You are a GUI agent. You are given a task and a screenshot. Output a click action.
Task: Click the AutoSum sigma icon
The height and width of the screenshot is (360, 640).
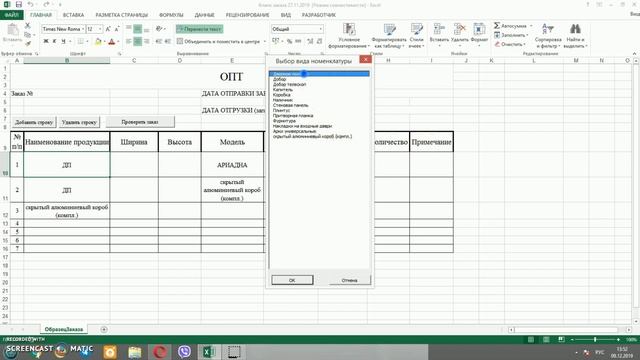tap(497, 26)
